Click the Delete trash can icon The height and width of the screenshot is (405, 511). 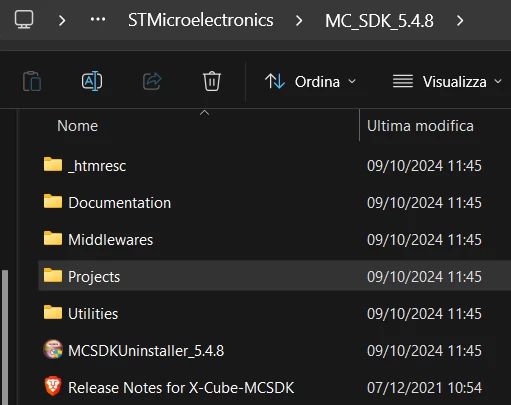[212, 81]
